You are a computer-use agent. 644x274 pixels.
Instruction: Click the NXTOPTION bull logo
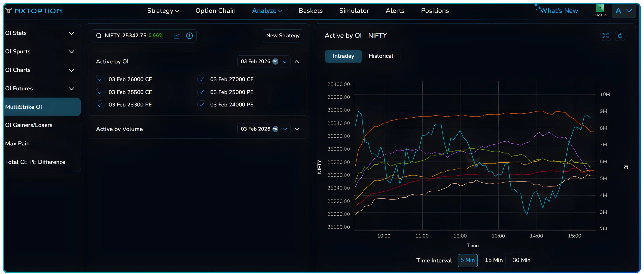(x=9, y=10)
